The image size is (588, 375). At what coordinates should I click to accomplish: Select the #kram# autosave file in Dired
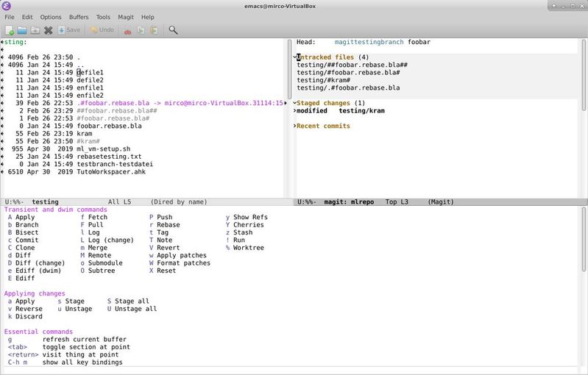tap(88, 141)
